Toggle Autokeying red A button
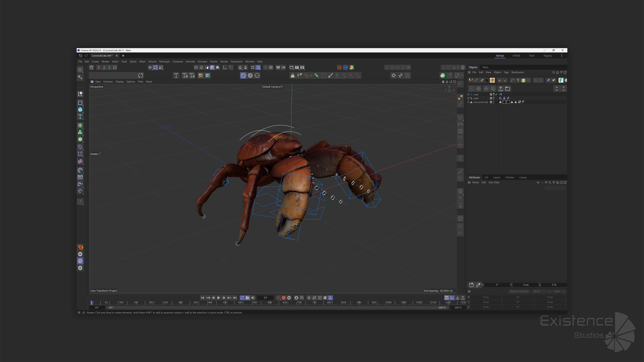This screenshot has height=362, width=644. [x=283, y=298]
